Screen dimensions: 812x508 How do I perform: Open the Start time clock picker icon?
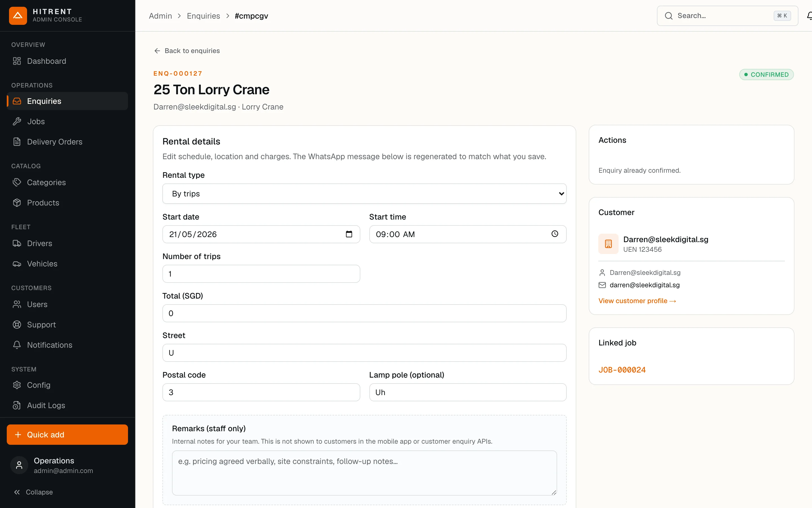pyautogui.click(x=555, y=234)
